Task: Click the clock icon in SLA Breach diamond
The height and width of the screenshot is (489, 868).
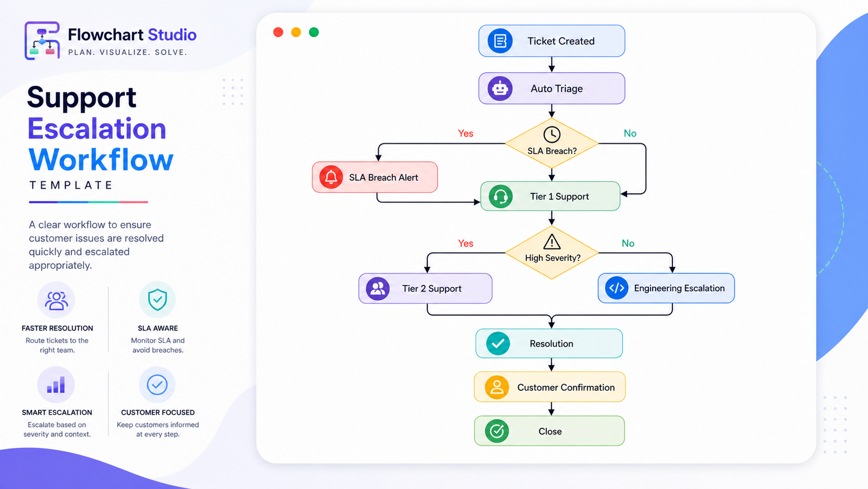Action: click(552, 135)
